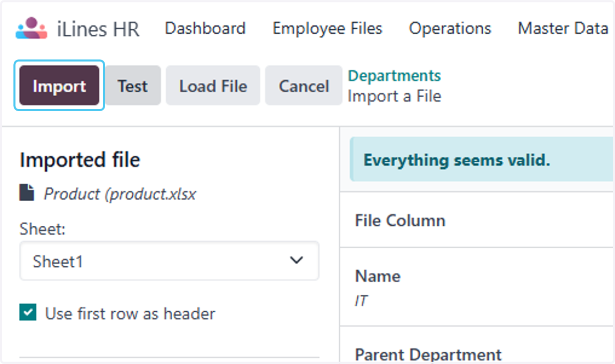Open the Dashboard menu
Viewport: 615px width, 364px height.
click(x=205, y=28)
